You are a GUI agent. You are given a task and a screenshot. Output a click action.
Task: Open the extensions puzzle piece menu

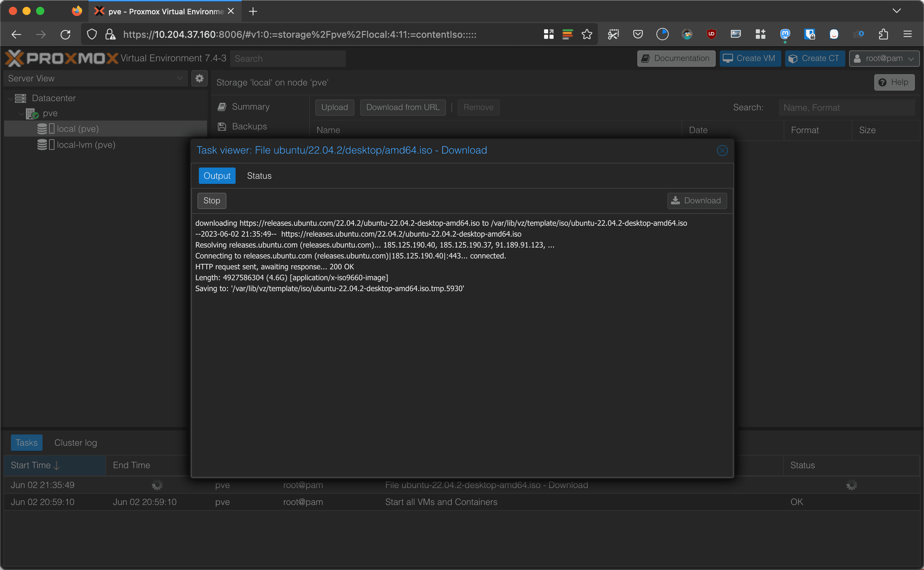pyautogui.click(x=884, y=34)
